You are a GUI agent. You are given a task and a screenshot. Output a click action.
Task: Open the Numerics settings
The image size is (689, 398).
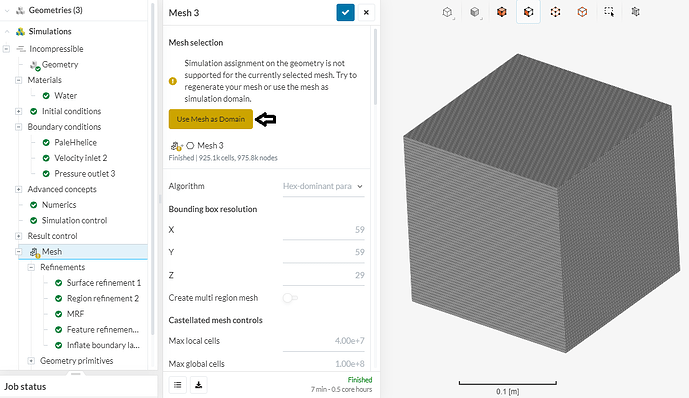[59, 205]
